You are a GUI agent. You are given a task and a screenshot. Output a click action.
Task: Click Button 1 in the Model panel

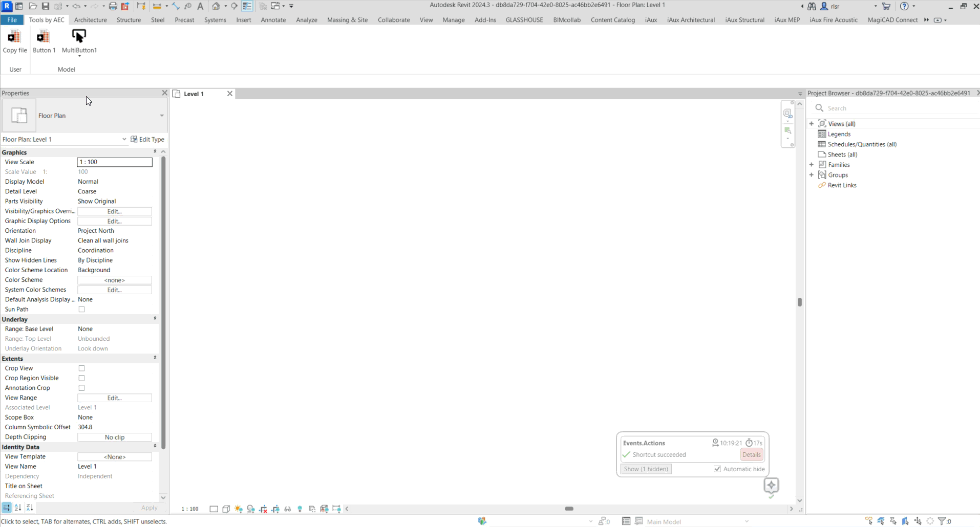tap(44, 41)
